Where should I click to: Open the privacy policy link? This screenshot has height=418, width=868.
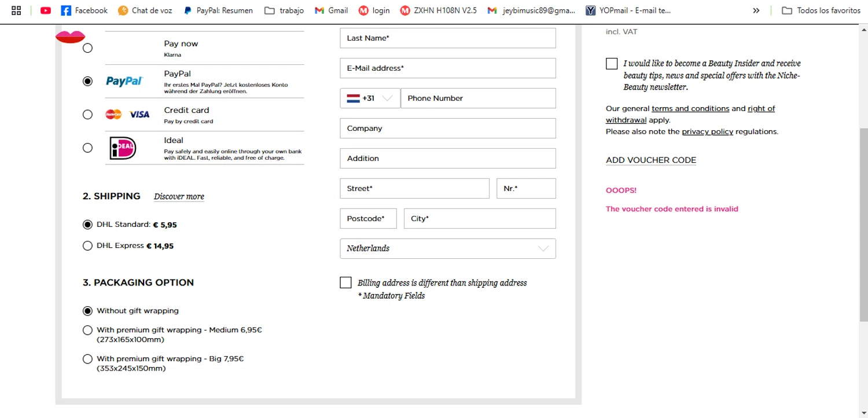click(x=707, y=131)
